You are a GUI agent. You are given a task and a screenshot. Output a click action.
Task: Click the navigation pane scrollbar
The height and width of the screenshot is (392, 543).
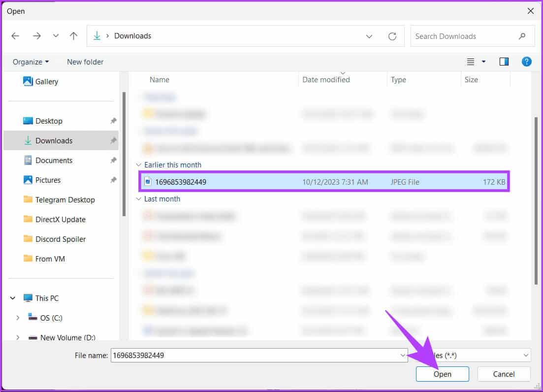coord(124,154)
